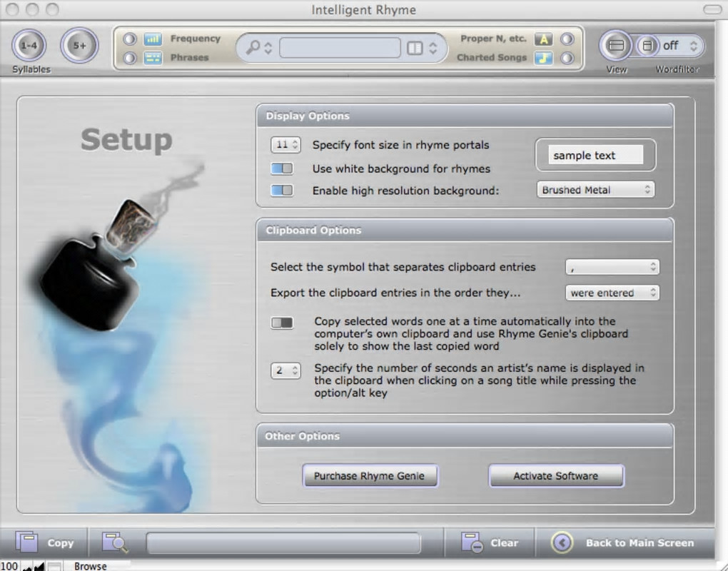
Task: Click the magnifying glass search icon
Action: pos(253,47)
